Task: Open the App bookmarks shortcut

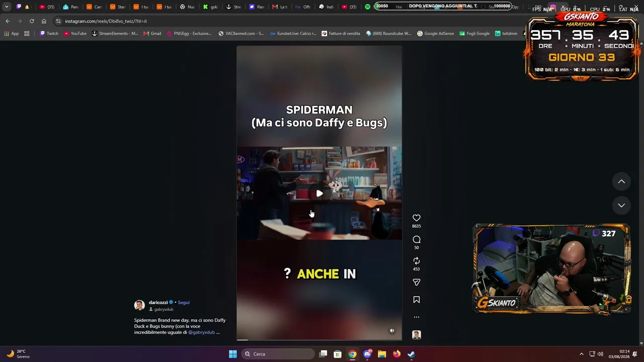Action: tap(11, 34)
